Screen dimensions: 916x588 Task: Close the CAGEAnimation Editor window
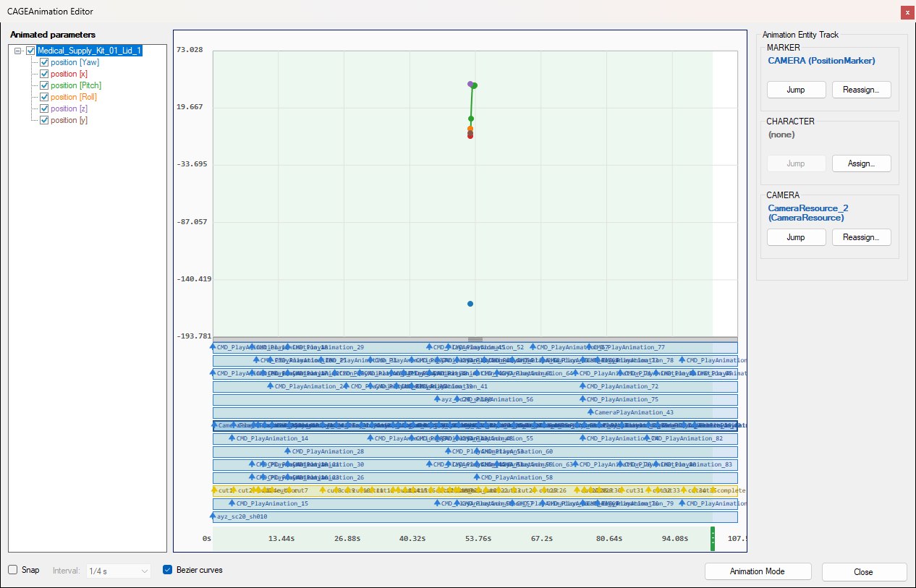pyautogui.click(x=907, y=12)
